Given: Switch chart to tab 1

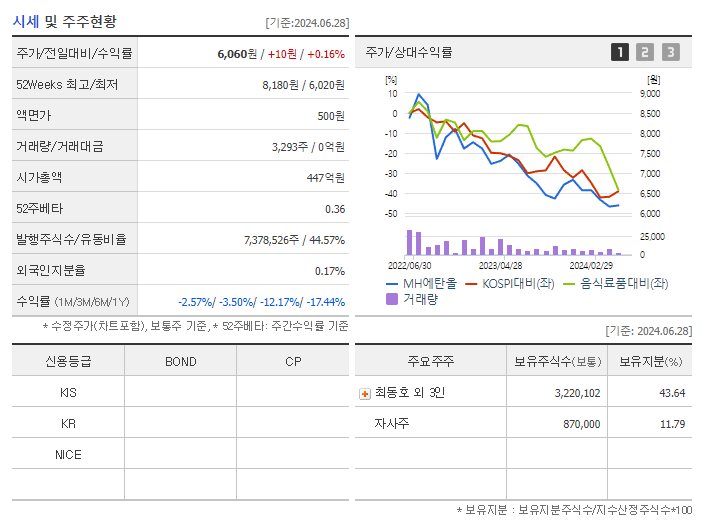Looking at the screenshot, I should (x=620, y=52).
